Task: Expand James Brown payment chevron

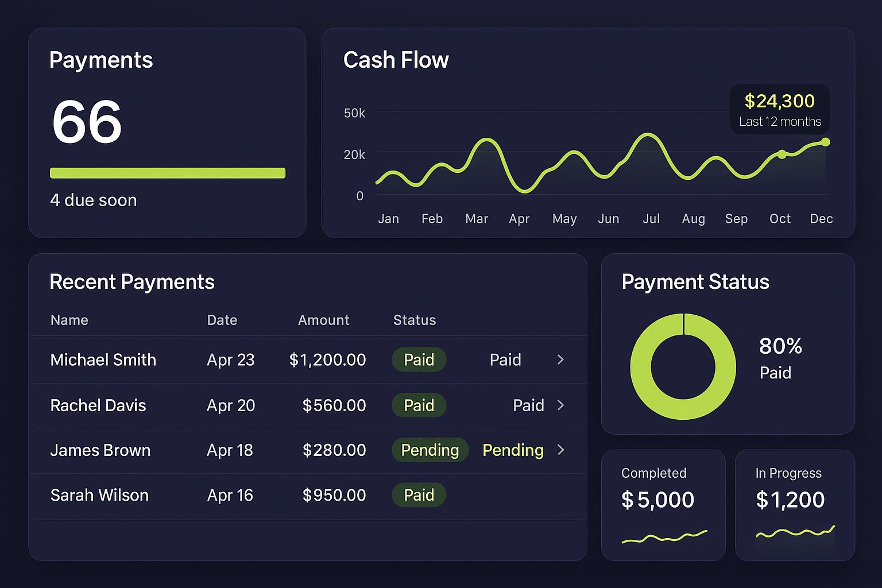Action: (x=560, y=450)
